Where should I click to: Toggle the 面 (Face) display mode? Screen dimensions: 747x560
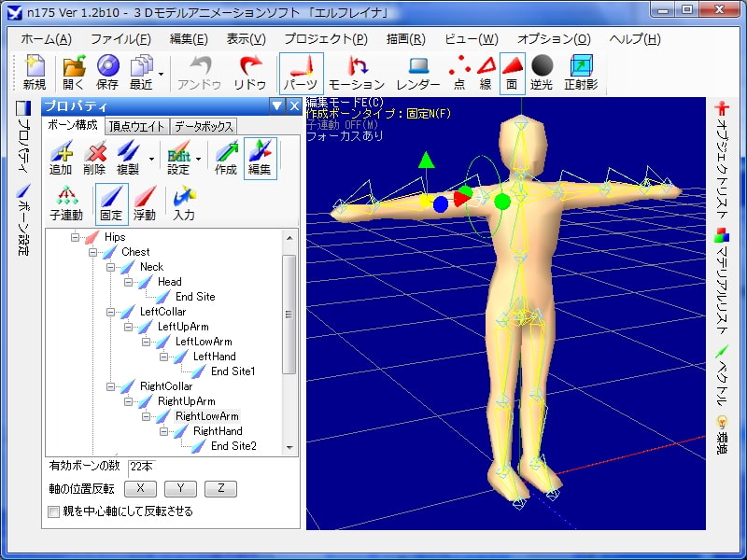[x=512, y=73]
